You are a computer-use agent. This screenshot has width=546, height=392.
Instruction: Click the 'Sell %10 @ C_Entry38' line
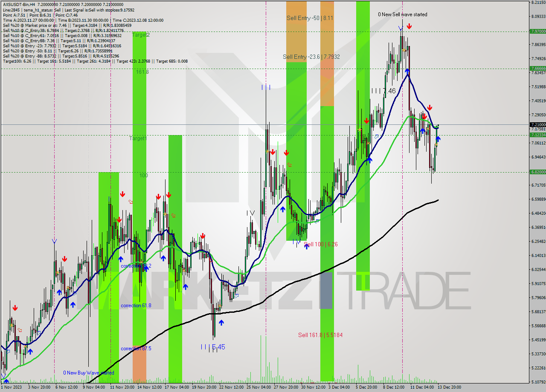tap(63, 30)
